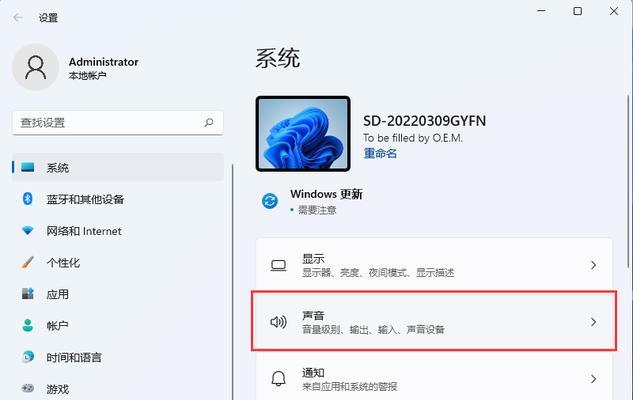Click the 显示 monitor icon
Image resolution: width=633 pixels, height=400 pixels.
279,265
